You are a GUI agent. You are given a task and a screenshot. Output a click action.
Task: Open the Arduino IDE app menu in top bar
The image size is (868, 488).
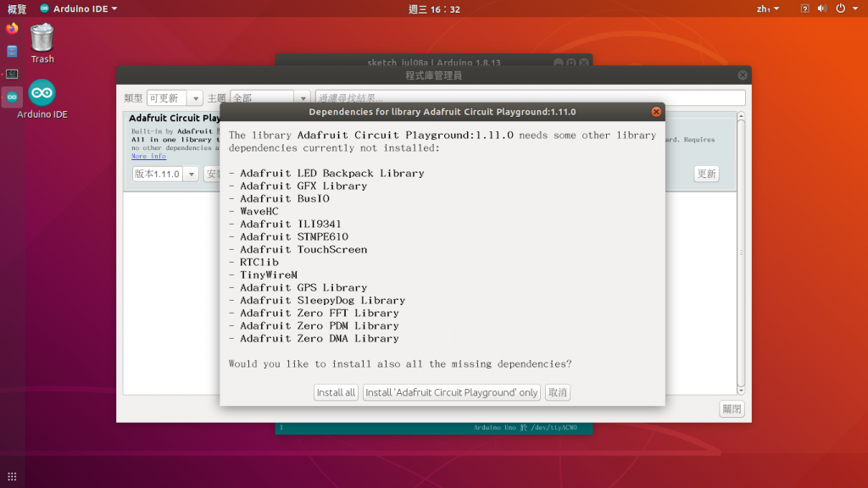point(79,8)
